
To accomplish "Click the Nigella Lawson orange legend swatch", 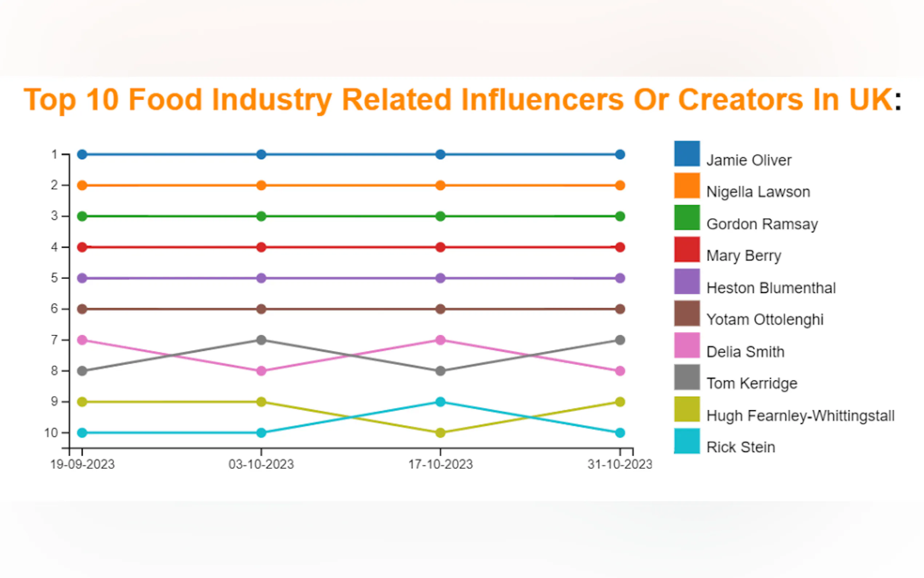I will pos(687,186).
